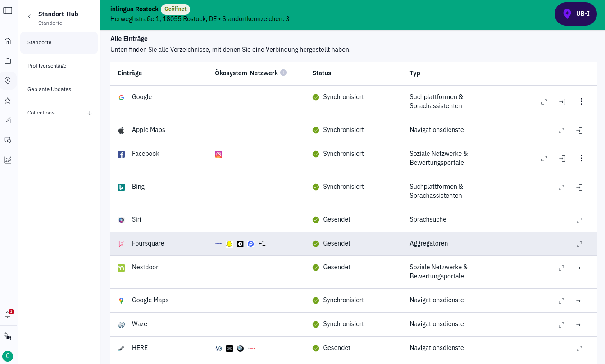The image size is (605, 364).
Task: Click the login arrow icon for Nextdoor
Action: click(579, 268)
